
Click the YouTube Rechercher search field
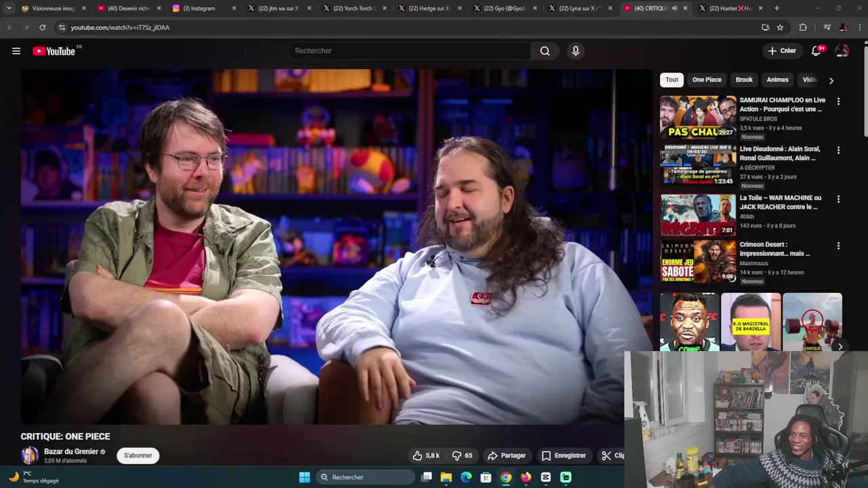(x=410, y=51)
